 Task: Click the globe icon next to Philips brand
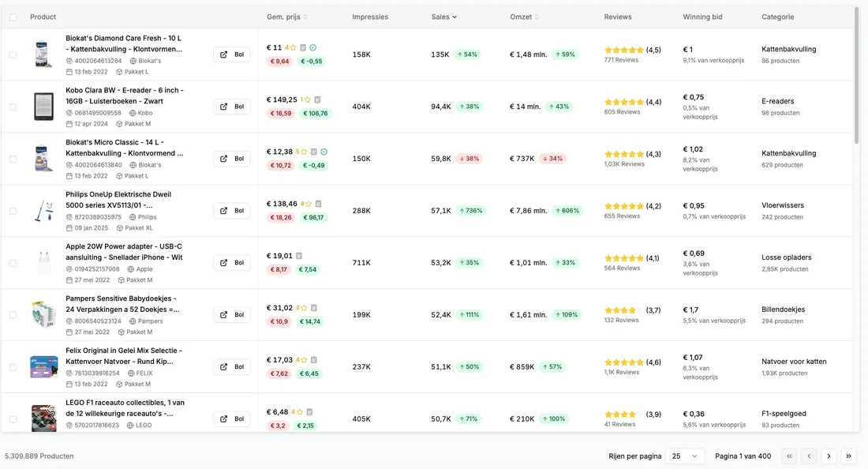coord(133,217)
